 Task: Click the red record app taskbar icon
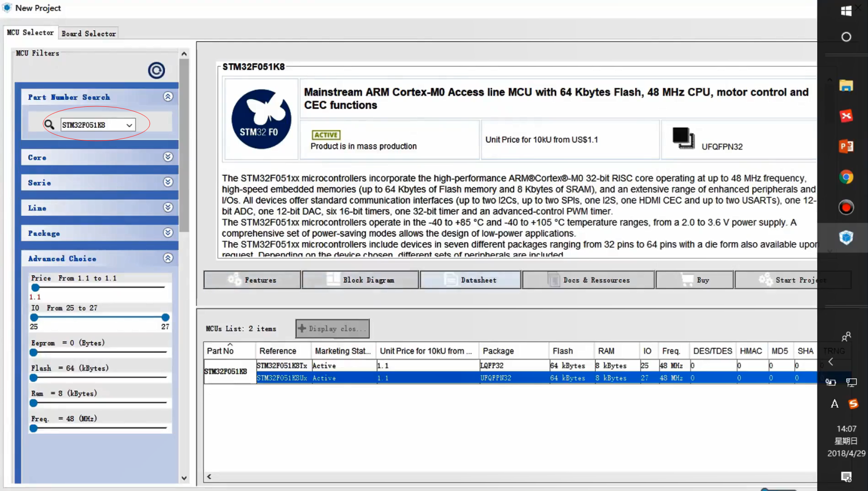pyautogui.click(x=846, y=207)
